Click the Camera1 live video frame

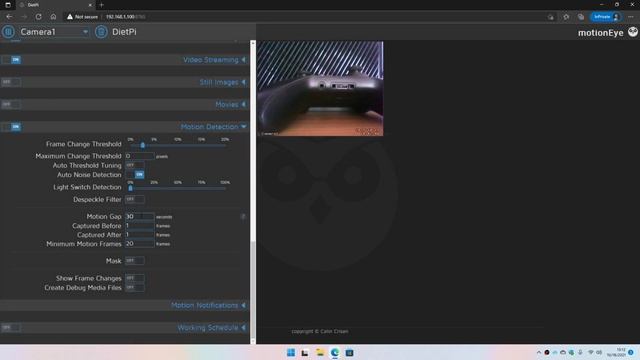320,89
